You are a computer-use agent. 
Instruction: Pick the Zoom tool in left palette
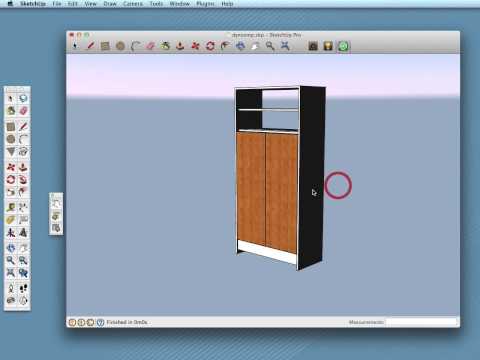(x=11, y=260)
